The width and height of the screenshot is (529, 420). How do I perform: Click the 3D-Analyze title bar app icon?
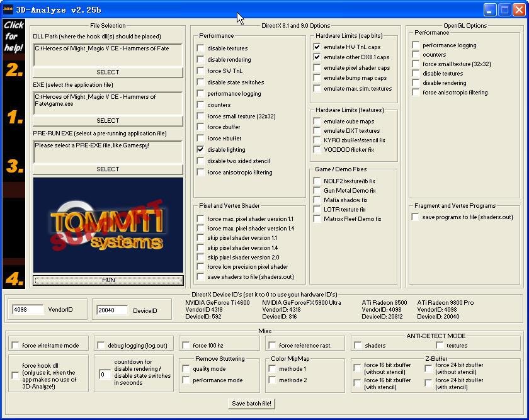[x=8, y=9]
